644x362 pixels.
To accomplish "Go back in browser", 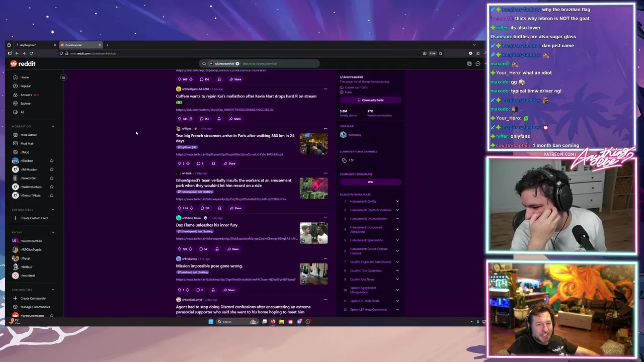I will [x=17, y=53].
